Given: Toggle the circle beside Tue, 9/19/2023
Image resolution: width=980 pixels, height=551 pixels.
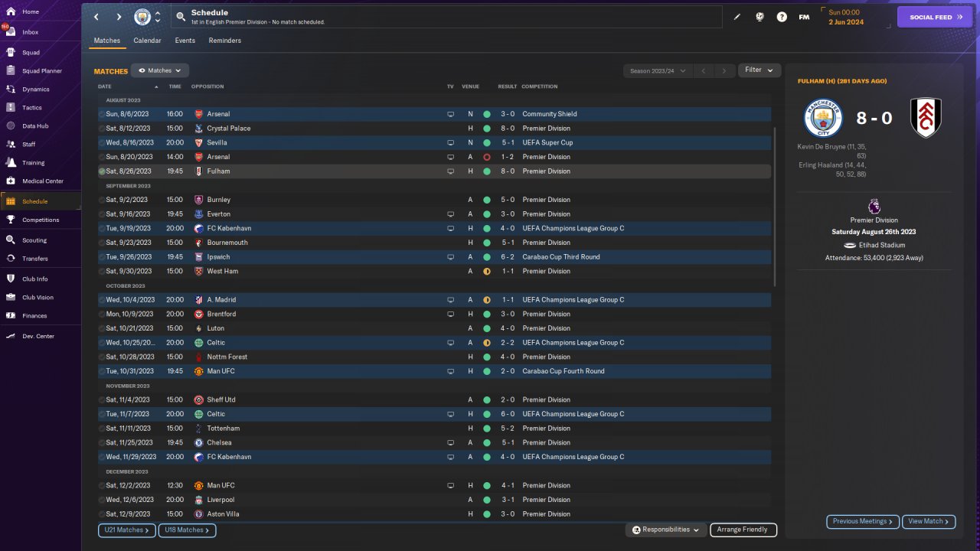Looking at the screenshot, I should pos(102,229).
